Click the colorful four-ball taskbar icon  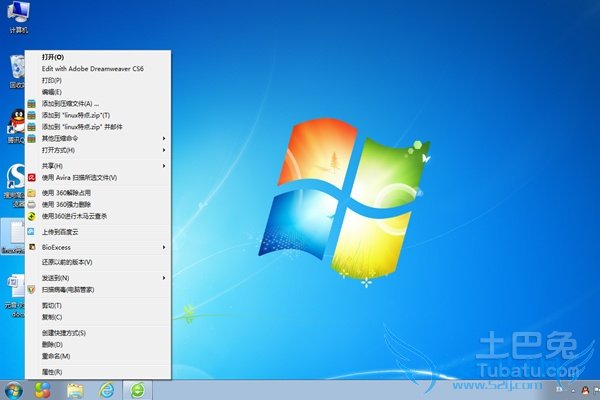pos(43,389)
